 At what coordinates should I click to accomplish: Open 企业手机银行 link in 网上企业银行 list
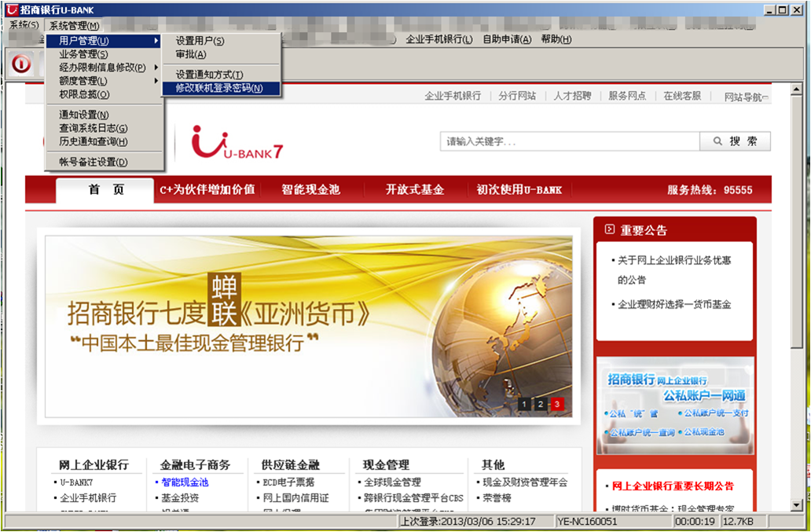(88, 498)
